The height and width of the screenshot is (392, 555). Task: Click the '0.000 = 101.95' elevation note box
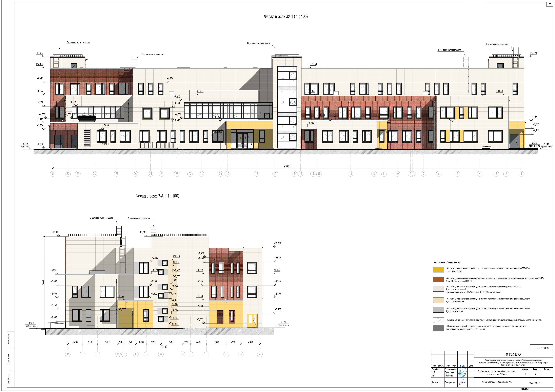click(x=542, y=348)
